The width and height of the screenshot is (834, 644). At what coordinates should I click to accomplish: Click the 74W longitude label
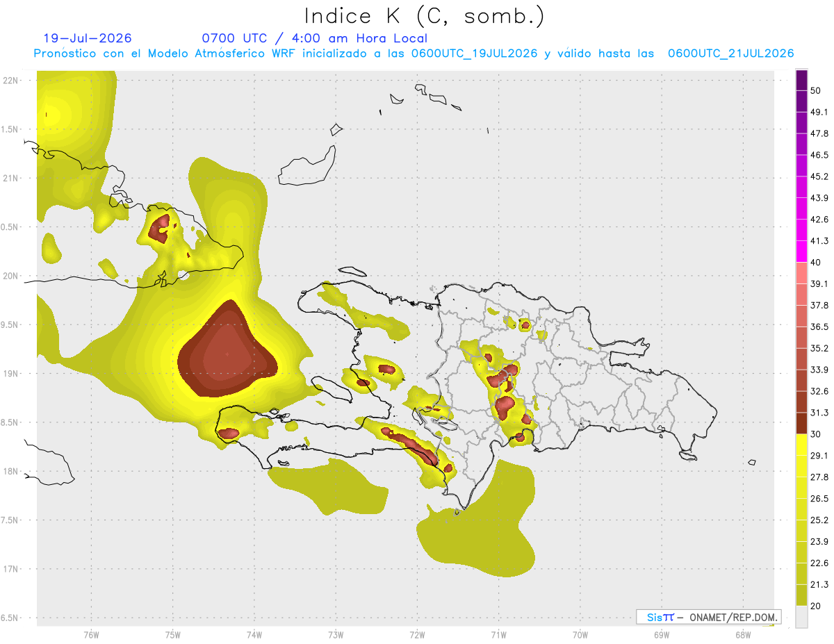(254, 634)
